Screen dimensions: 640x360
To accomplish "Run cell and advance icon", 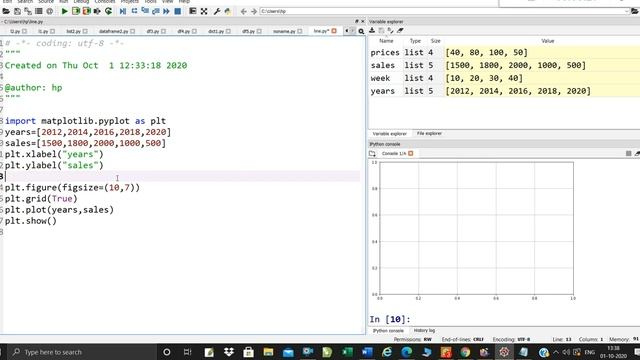I will (86, 11).
